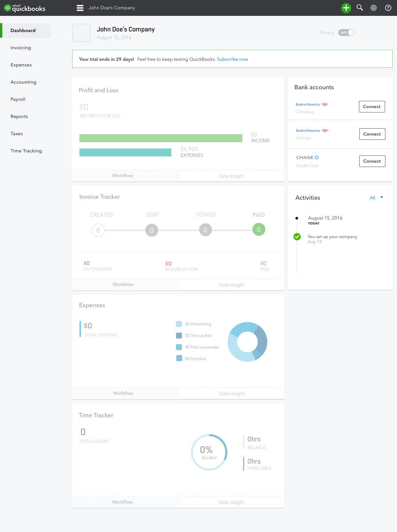
Task: Open Dashboard in the sidebar
Action: [25, 30]
